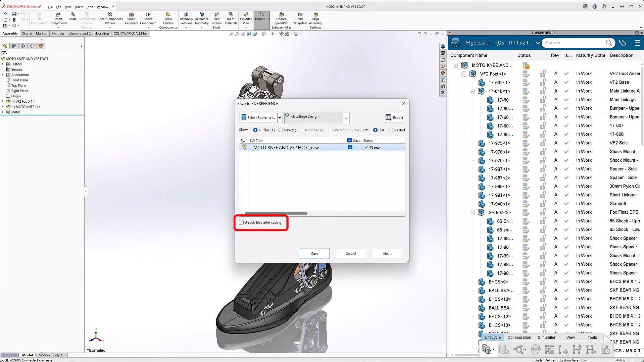The width and height of the screenshot is (644, 362).
Task: Switch to the Evaluate tab
Action: tap(57, 34)
